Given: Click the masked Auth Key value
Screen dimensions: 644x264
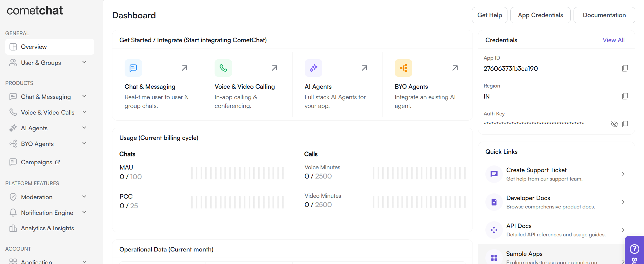Looking at the screenshot, I should click(534, 124).
